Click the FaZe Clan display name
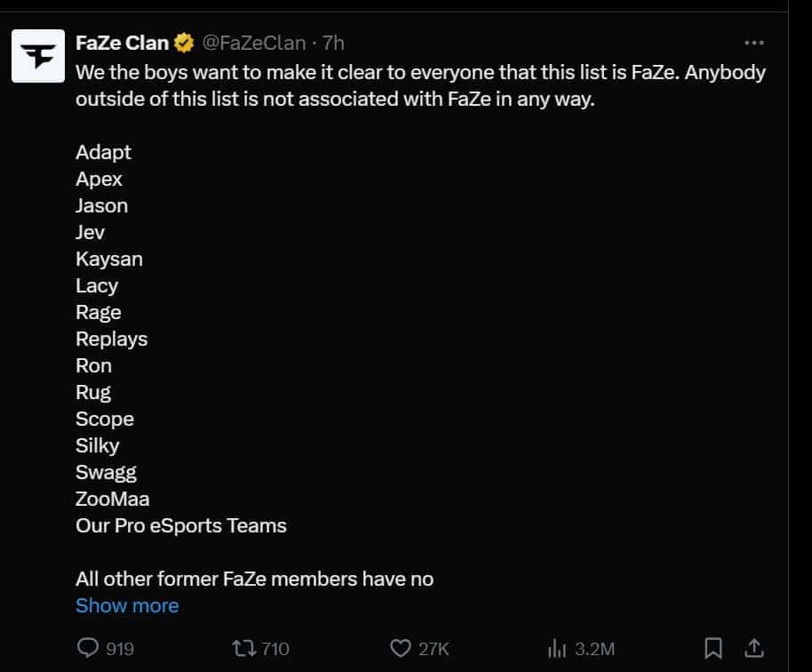Screen dimensions: 812x672 click(122, 41)
